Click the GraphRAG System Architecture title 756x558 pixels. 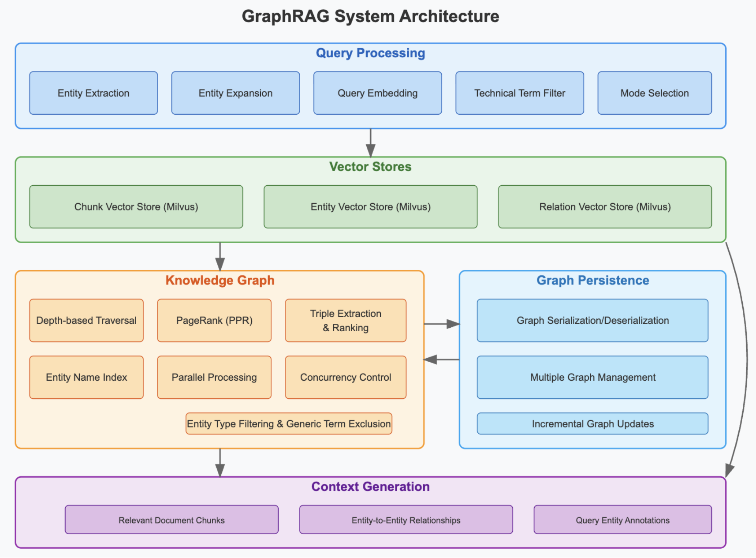(x=370, y=16)
